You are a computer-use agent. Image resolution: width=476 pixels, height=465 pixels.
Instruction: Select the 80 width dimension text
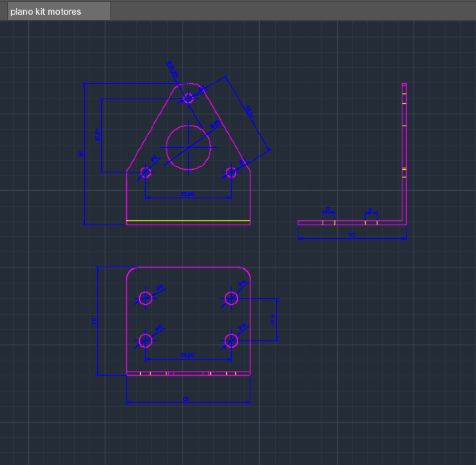186,399
